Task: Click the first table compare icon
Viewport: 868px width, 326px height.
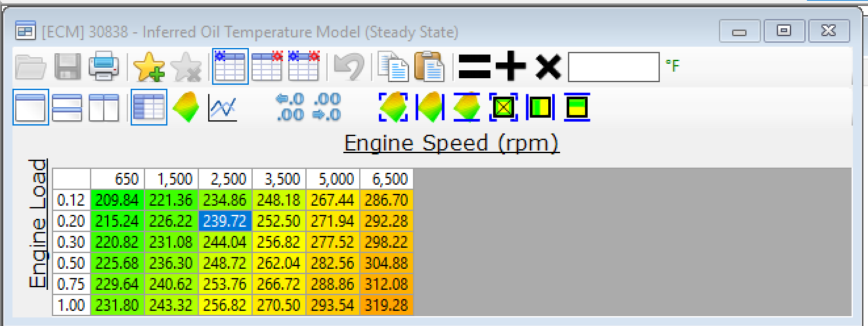Action: (230, 66)
